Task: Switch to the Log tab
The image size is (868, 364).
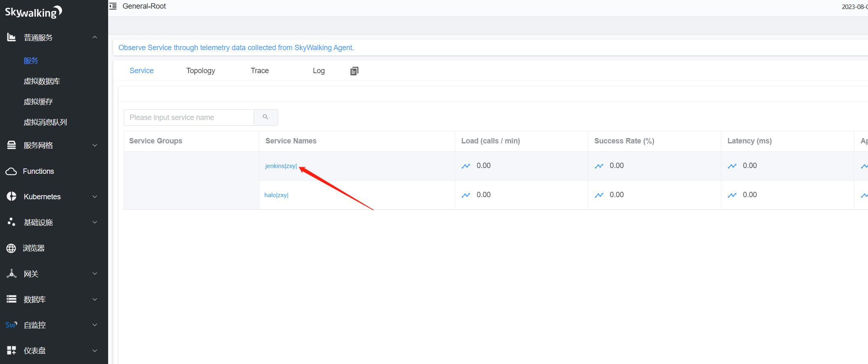Action: (319, 71)
